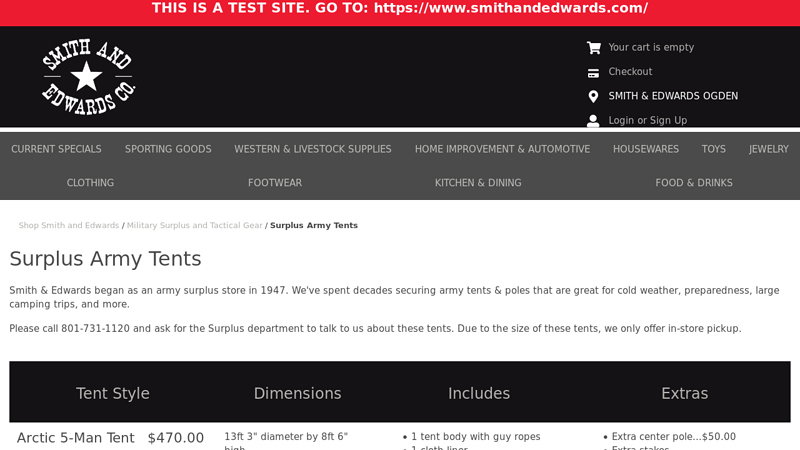Open Home Improvement & Automotive menu
This screenshot has width=800, height=450.
[502, 149]
